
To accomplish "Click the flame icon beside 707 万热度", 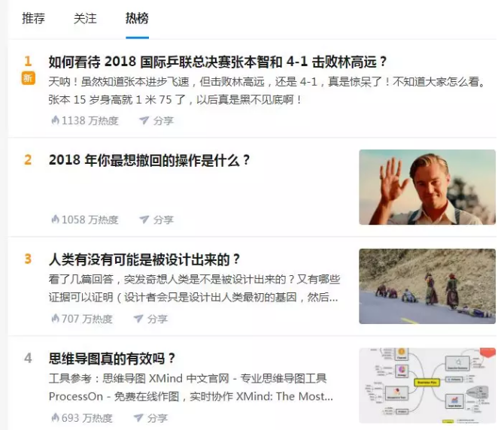I will pos(55,319).
